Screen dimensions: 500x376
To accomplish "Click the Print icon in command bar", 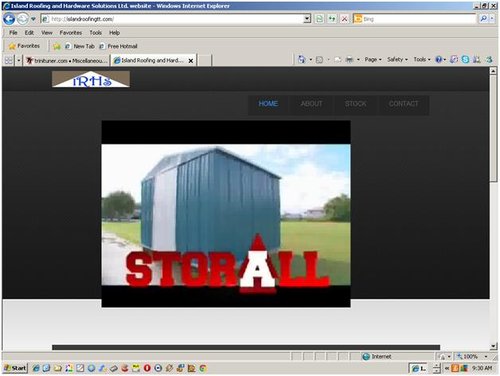I will [x=349, y=60].
